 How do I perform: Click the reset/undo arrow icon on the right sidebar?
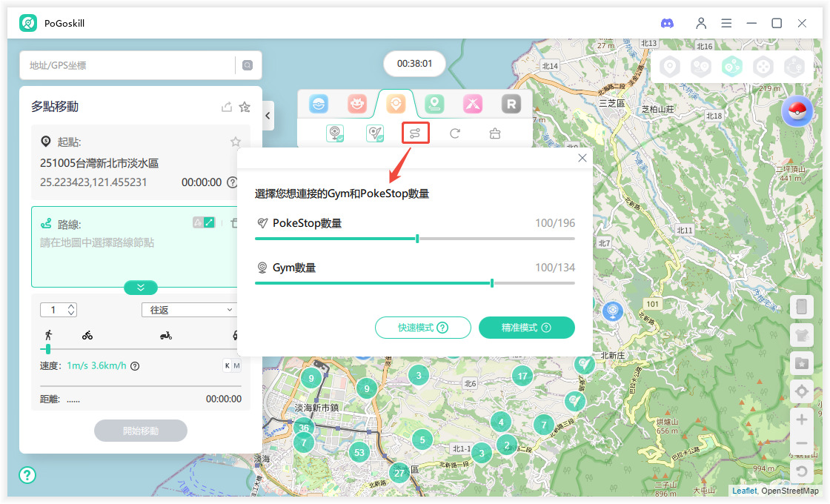[801, 471]
